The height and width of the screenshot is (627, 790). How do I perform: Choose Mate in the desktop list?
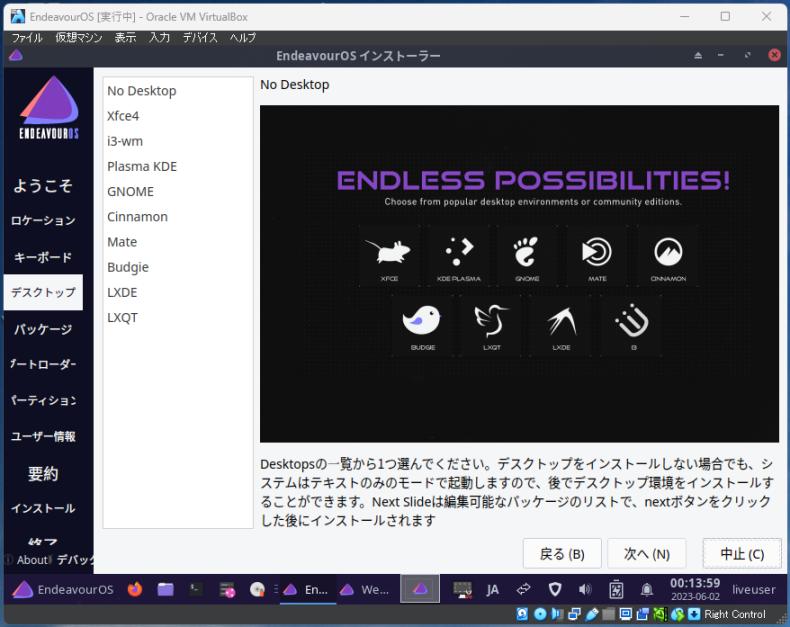177,242
